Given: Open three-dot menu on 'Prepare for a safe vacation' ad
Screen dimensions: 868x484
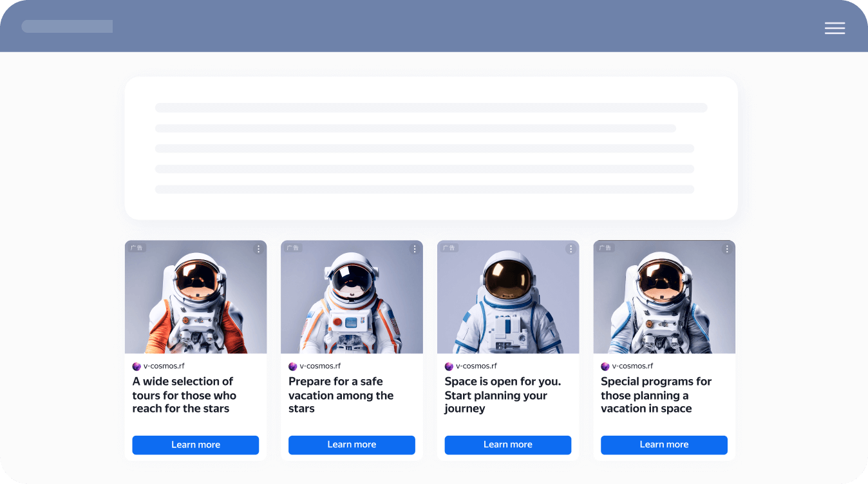Looking at the screenshot, I should (415, 249).
